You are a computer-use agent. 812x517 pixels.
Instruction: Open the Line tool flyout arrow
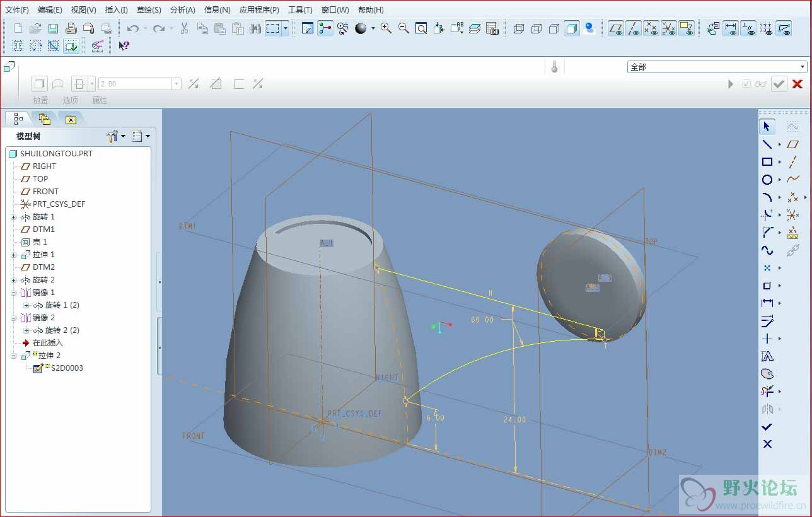[779, 144]
